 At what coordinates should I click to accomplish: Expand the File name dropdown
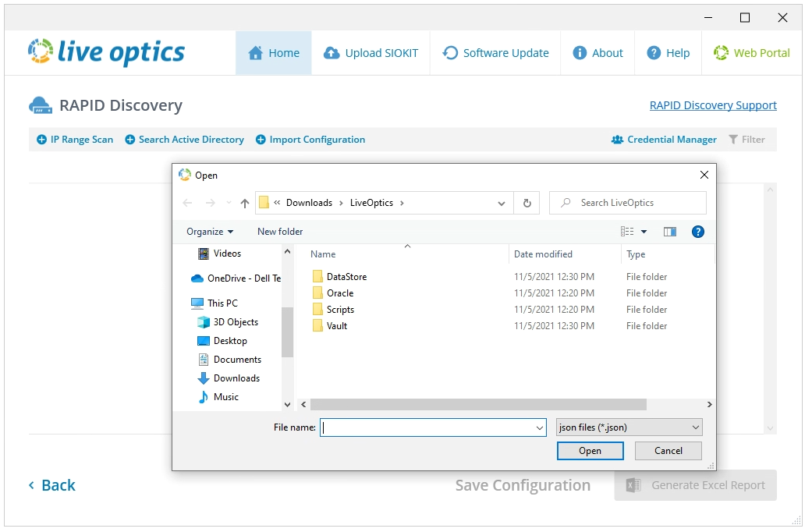[540, 427]
